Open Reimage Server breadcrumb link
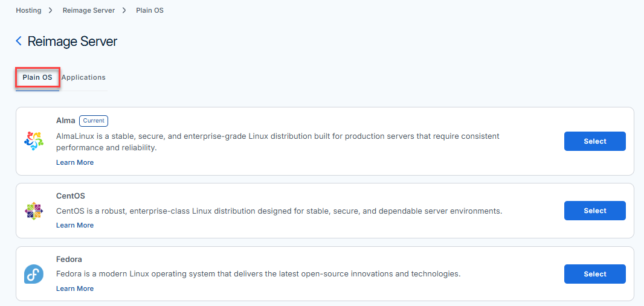The width and height of the screenshot is (644, 306). [x=89, y=10]
